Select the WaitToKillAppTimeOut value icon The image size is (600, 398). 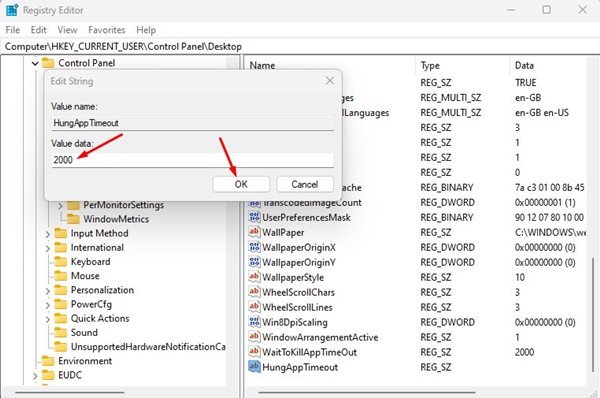pos(254,352)
